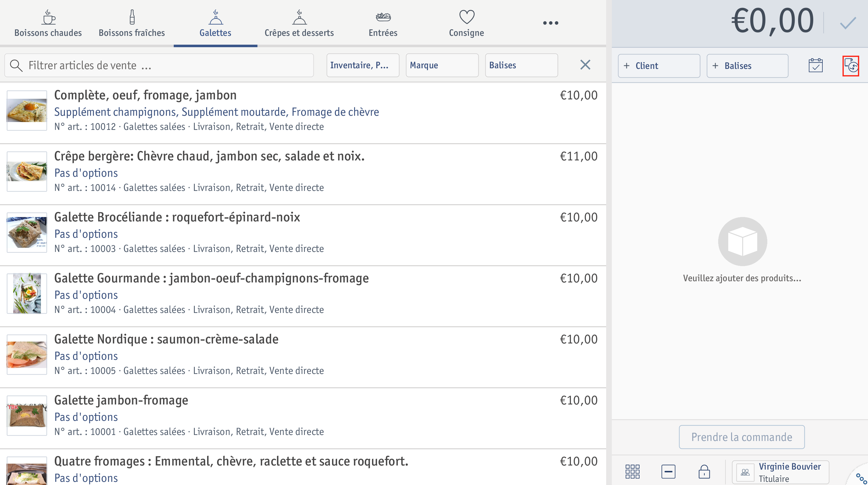Viewport: 868px width, 485px height.
Task: Open the Boissons chaudes category
Action: click(x=48, y=23)
